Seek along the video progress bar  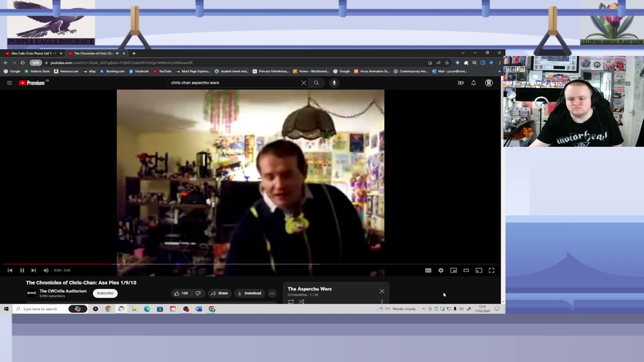tap(250, 264)
